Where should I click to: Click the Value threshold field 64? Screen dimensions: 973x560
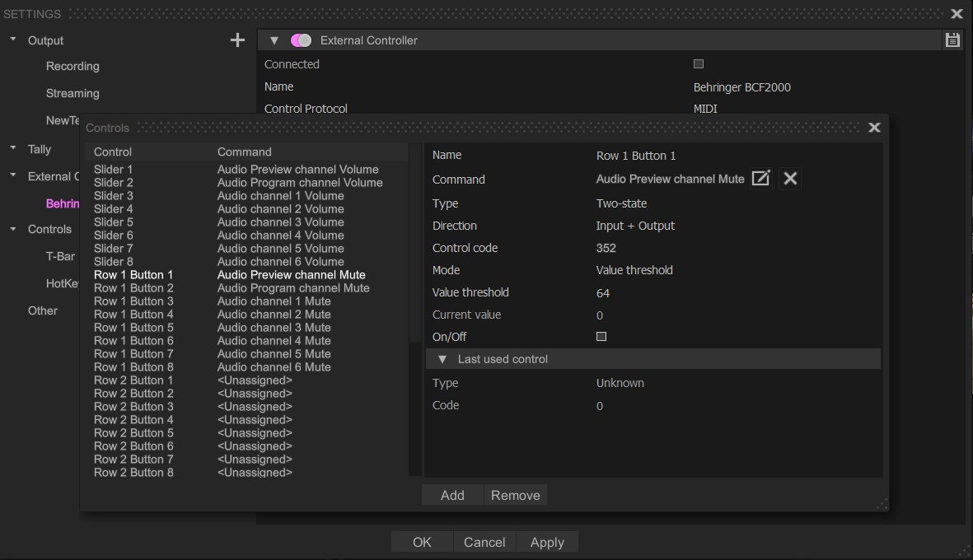coord(602,292)
